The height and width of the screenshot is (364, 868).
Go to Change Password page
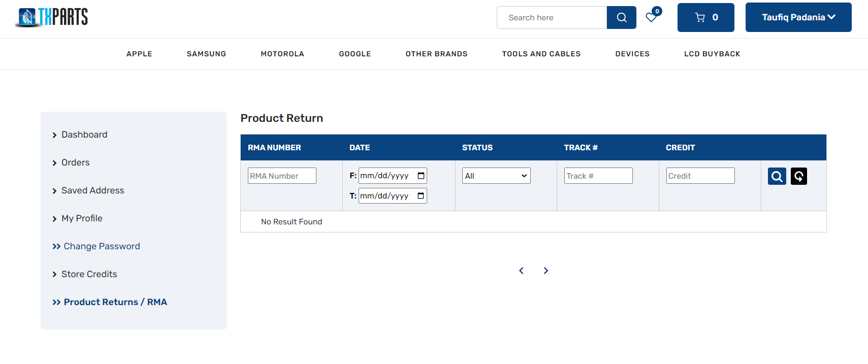pos(102,246)
